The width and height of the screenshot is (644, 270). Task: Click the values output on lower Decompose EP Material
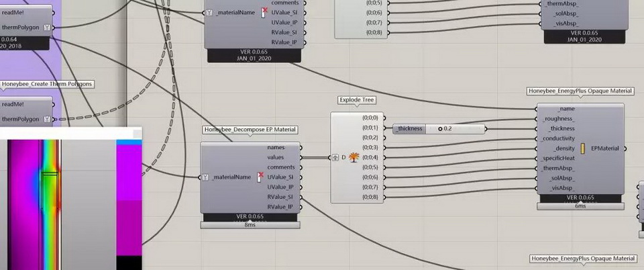[x=276, y=157]
